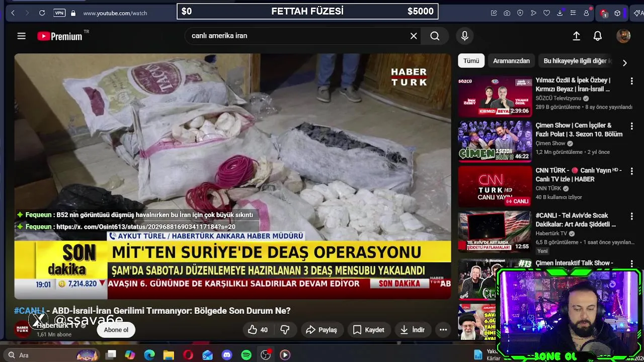The height and width of the screenshot is (362, 644).
Task: Like the video with thumbs up 40
Action: 258,330
